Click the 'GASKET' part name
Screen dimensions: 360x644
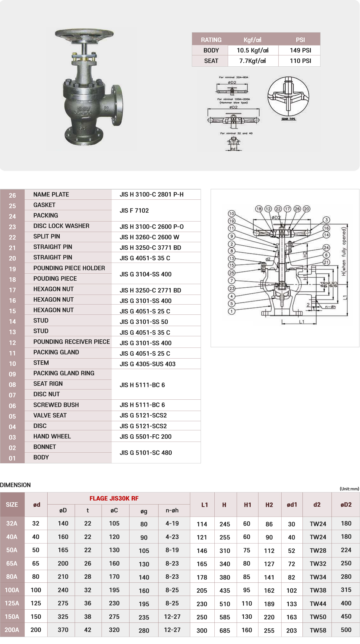click(44, 205)
